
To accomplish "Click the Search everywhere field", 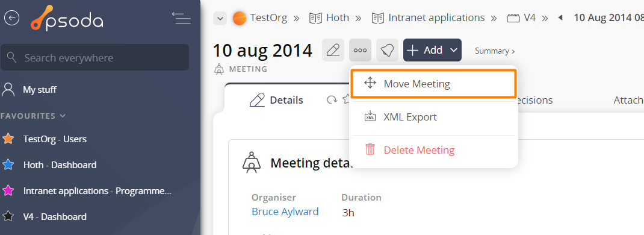I will (95, 57).
